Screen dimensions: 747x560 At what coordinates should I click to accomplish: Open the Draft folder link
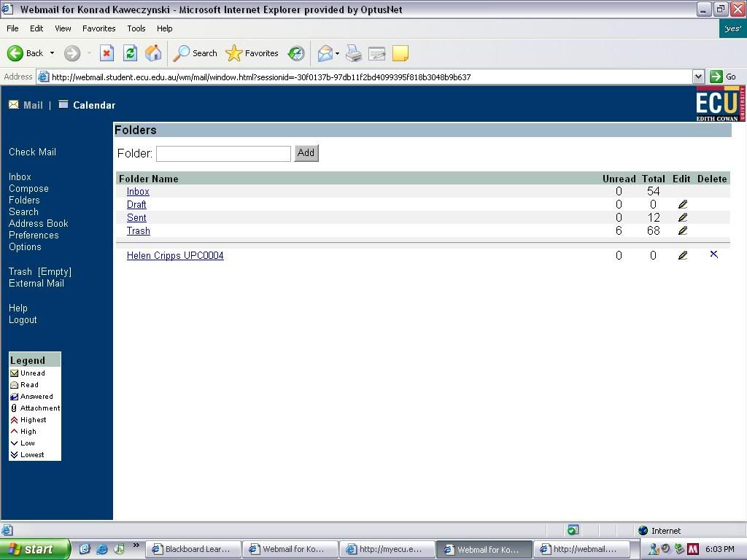click(x=136, y=204)
